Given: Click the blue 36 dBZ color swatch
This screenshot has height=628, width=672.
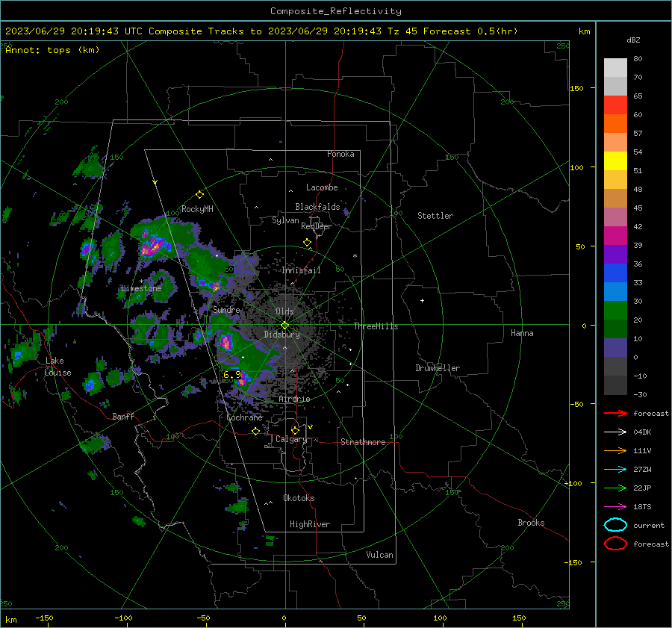Looking at the screenshot, I should (615, 273).
